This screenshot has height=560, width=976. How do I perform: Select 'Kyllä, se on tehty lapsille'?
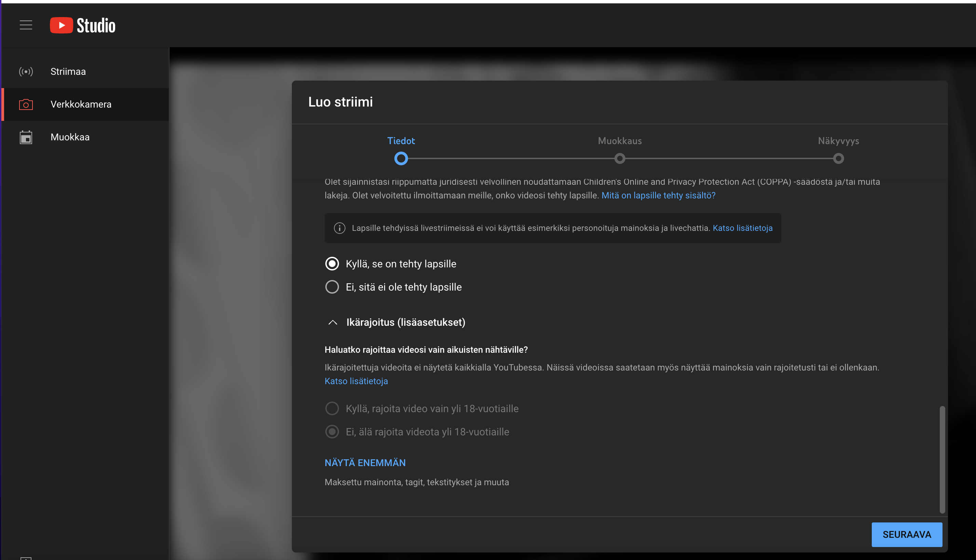tap(332, 264)
